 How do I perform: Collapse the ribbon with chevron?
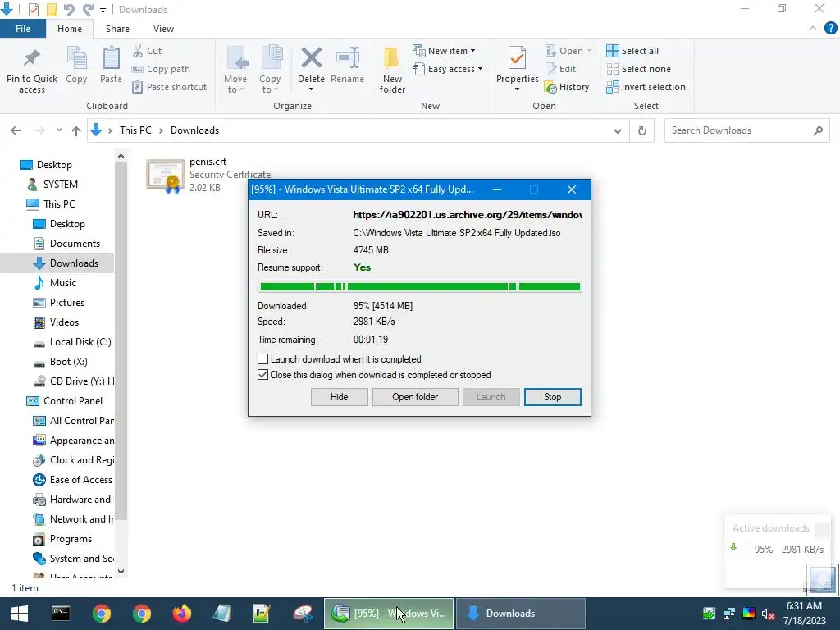click(813, 28)
